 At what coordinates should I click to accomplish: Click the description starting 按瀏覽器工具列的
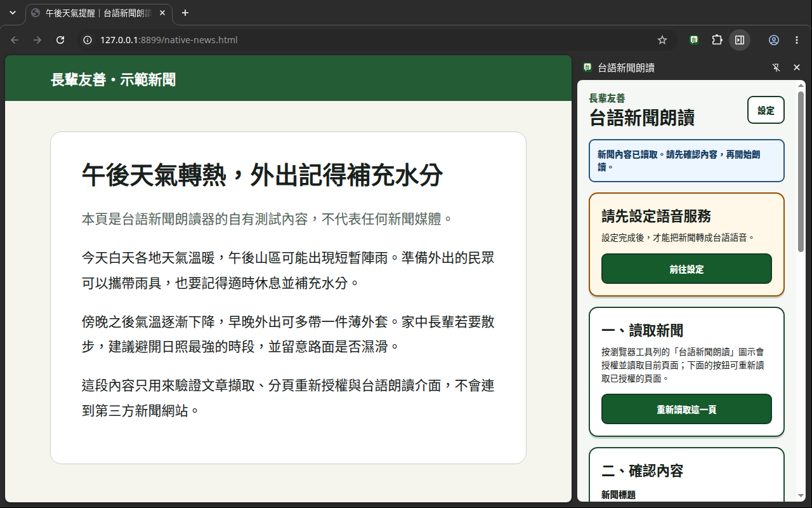(x=683, y=364)
